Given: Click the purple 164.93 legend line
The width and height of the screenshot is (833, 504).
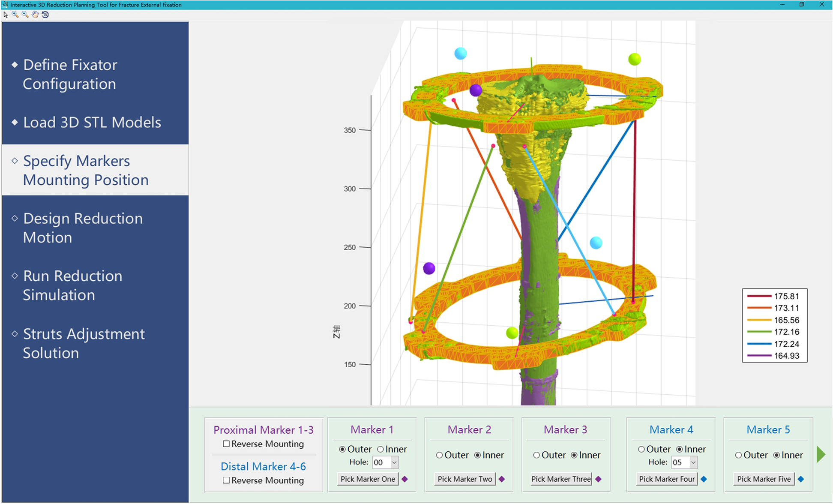Looking at the screenshot, I should (x=759, y=356).
